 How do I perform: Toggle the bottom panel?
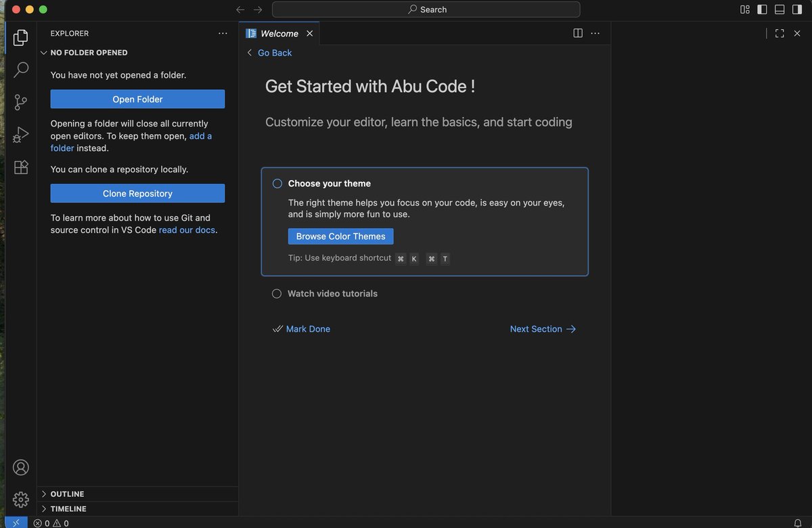780,9
